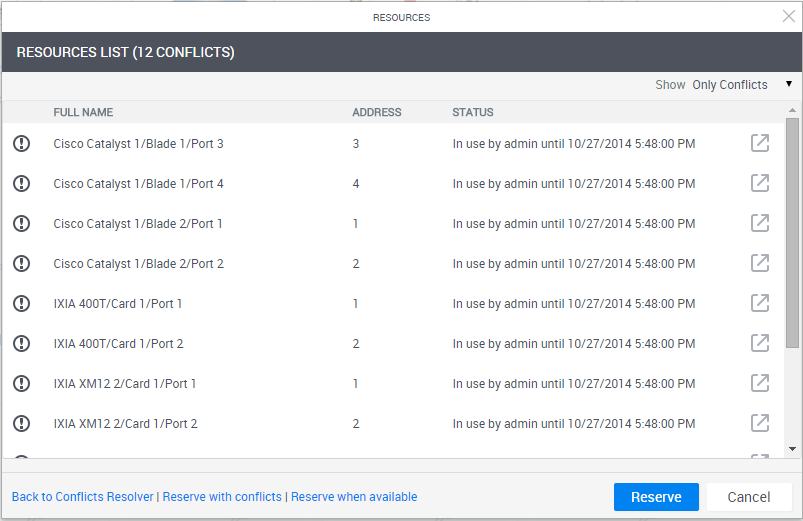Image resolution: width=803 pixels, height=521 pixels.
Task: Open external link for Cisco Catalyst Port 3
Action: [x=760, y=143]
